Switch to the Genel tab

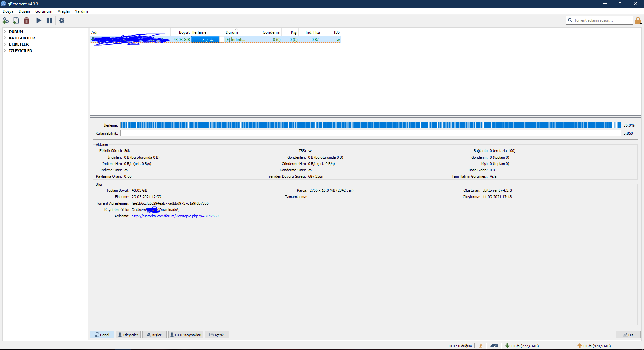(102, 335)
